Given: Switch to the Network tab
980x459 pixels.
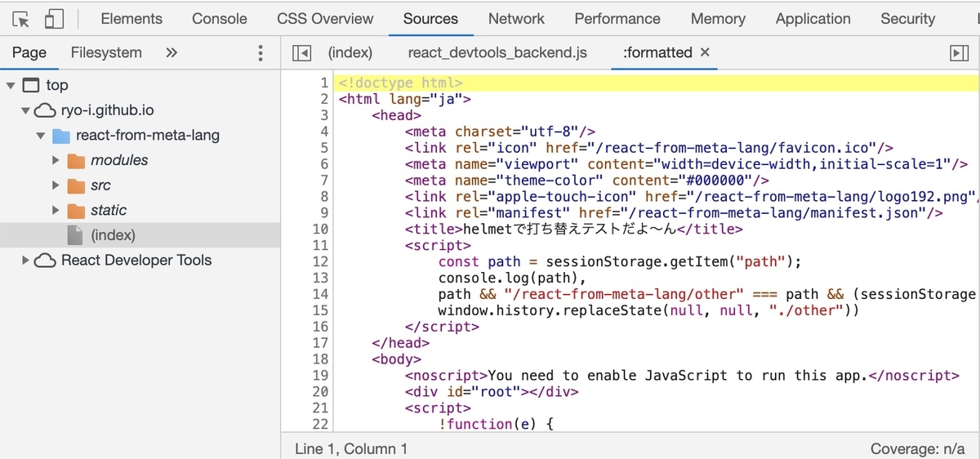Looking at the screenshot, I should [516, 19].
